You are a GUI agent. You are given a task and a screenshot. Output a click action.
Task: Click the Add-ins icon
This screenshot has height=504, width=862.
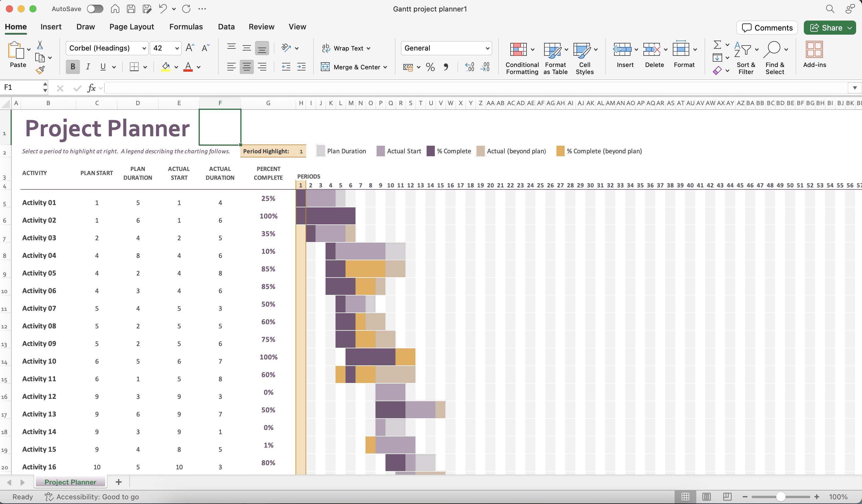[814, 50]
